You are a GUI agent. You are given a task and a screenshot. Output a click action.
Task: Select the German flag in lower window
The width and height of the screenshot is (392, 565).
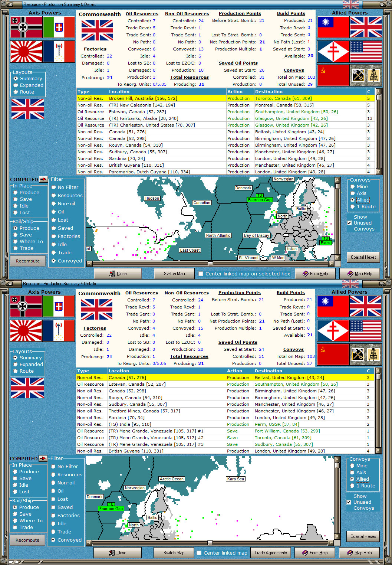[x=26, y=306]
